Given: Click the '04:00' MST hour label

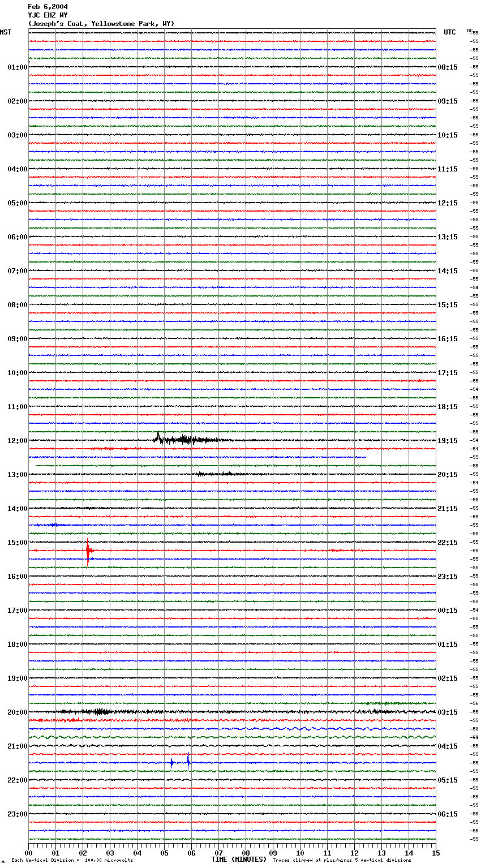Looking at the screenshot, I should pos(17,169).
